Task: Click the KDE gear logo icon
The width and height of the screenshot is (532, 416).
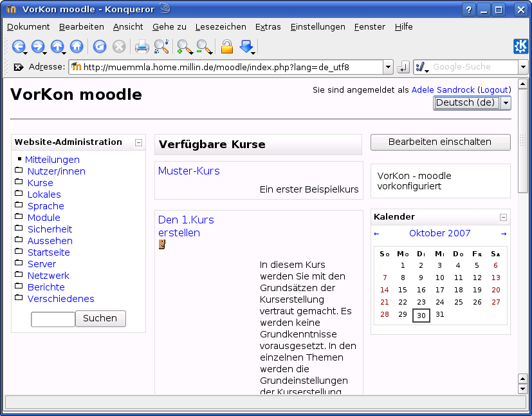Action: (x=521, y=46)
